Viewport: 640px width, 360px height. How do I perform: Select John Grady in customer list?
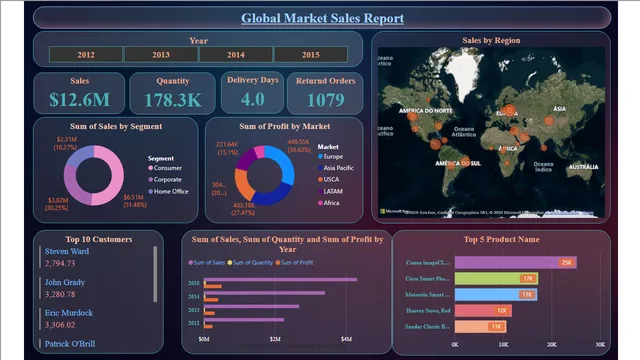tap(65, 282)
